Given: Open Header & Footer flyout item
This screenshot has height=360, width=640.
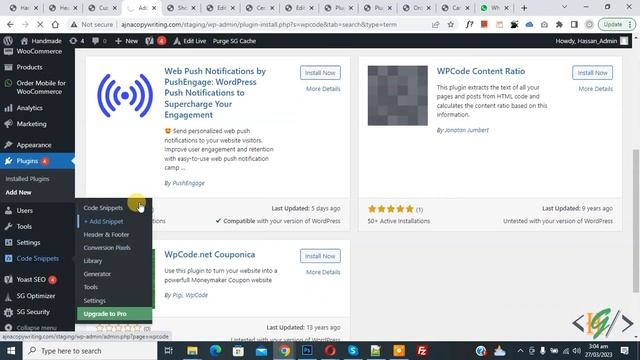Looking at the screenshot, I should (x=106, y=235).
